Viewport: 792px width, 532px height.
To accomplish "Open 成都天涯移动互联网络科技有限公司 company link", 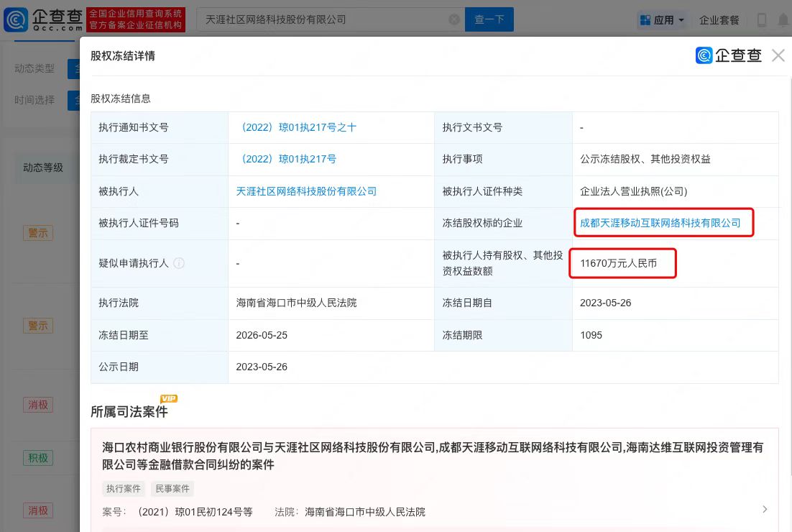I will point(660,223).
